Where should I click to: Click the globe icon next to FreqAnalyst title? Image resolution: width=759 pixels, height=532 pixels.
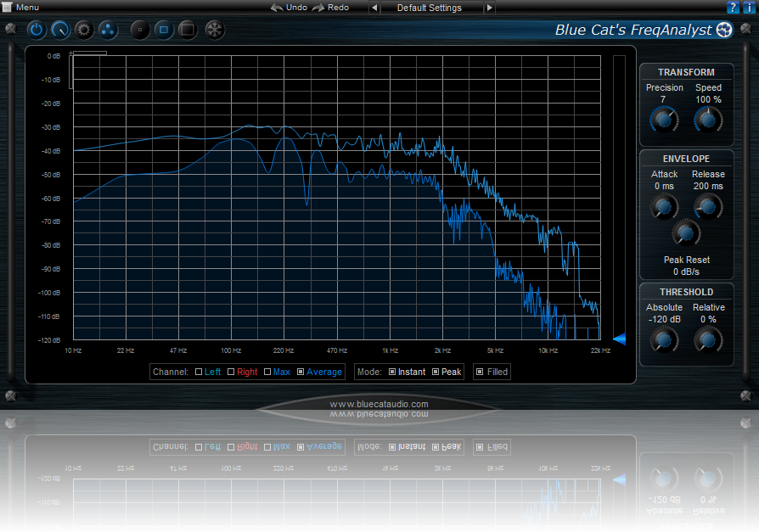point(724,29)
